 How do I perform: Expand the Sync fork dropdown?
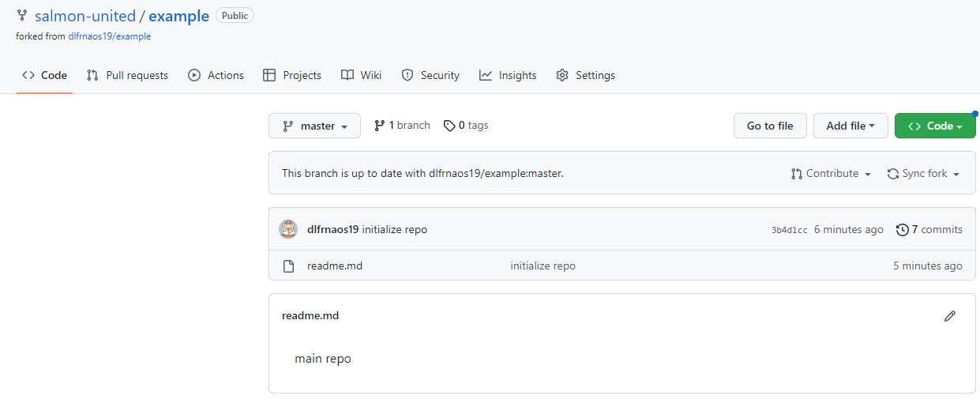pos(923,173)
